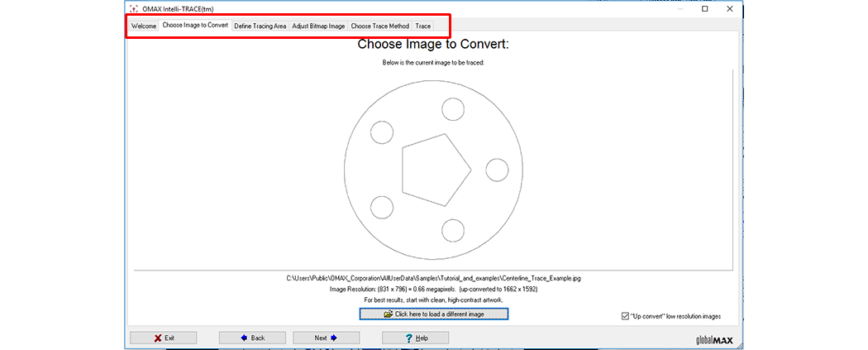Maximize the Intelli-TRACE window
Screen dimensions: 868x350
tap(704, 9)
